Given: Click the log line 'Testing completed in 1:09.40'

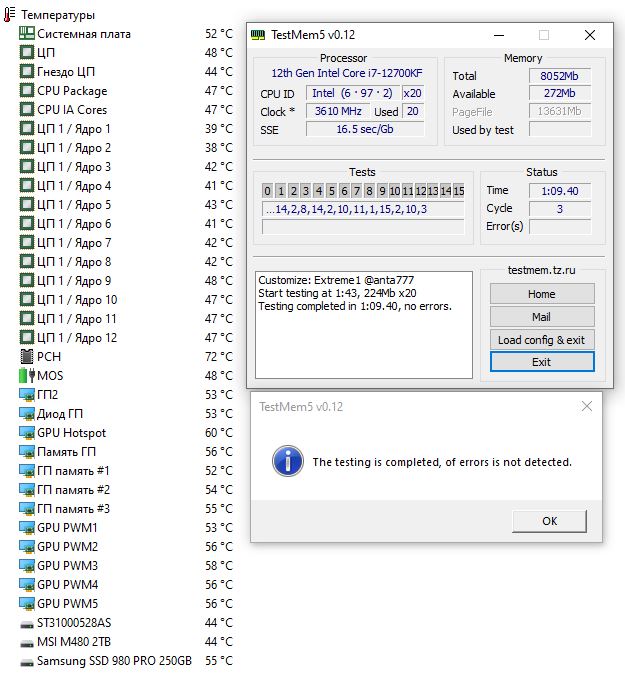Looking at the screenshot, I should [x=355, y=307].
